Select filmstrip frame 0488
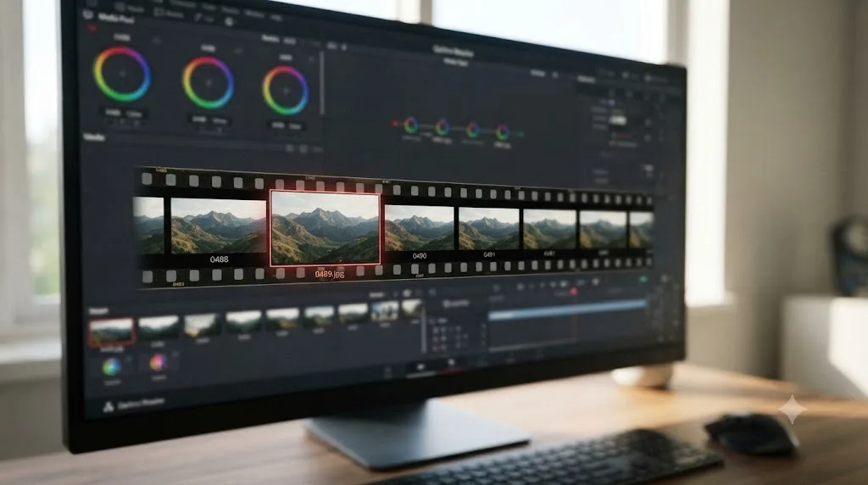The height and width of the screenshot is (485, 868). pyautogui.click(x=218, y=226)
